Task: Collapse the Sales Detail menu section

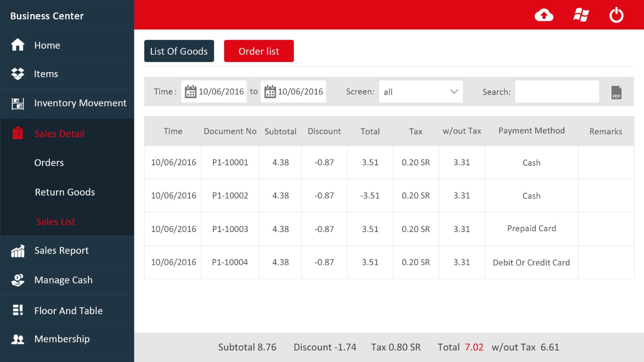Action: (x=59, y=134)
